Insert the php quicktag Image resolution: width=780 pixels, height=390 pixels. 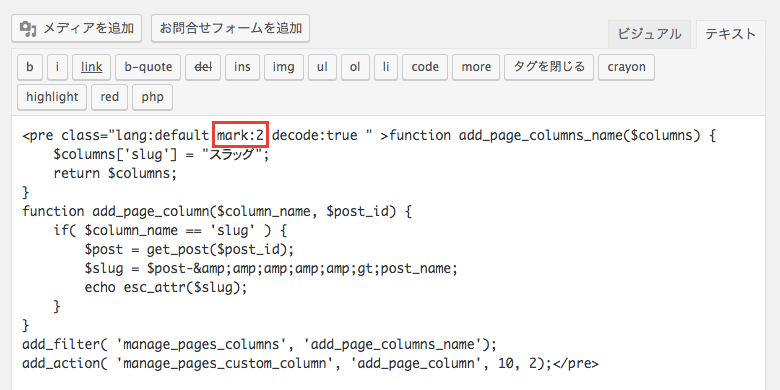[x=152, y=97]
